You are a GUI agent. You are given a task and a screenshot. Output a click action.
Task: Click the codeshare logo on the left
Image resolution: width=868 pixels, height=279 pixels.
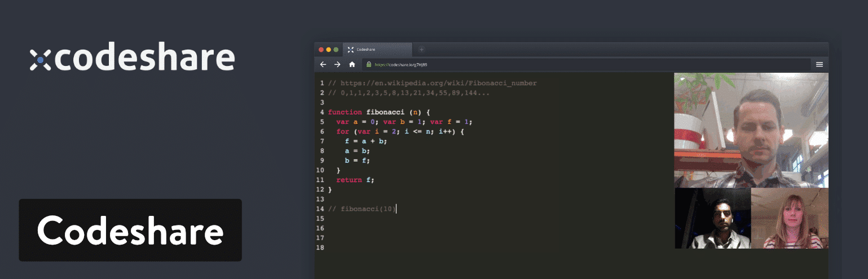(x=132, y=59)
